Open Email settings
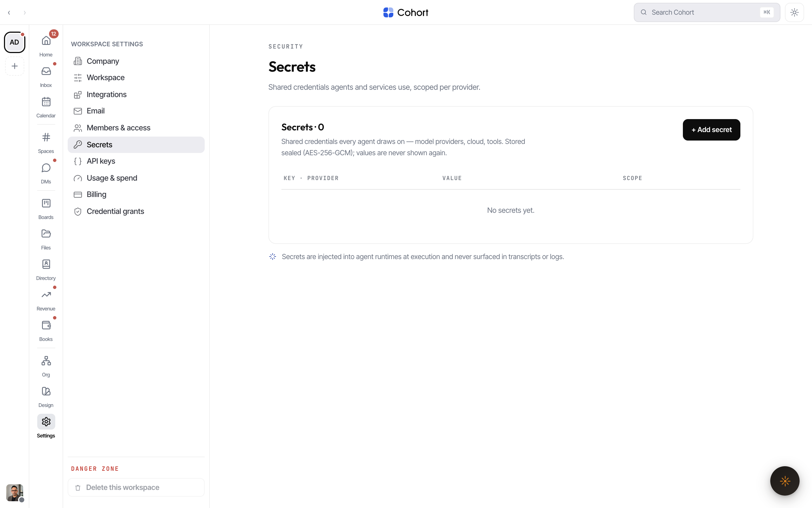Viewport: 812px width, 508px height. 136,111
